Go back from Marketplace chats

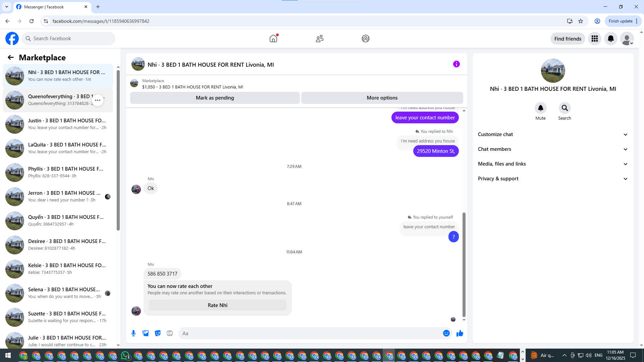[x=11, y=57]
